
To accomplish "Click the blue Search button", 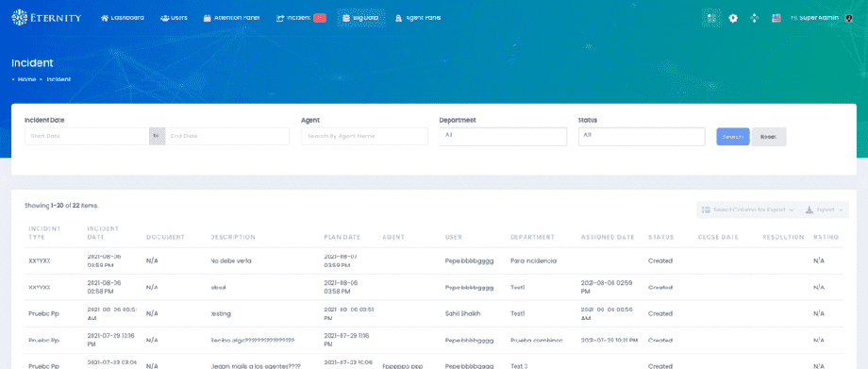I will 733,137.
